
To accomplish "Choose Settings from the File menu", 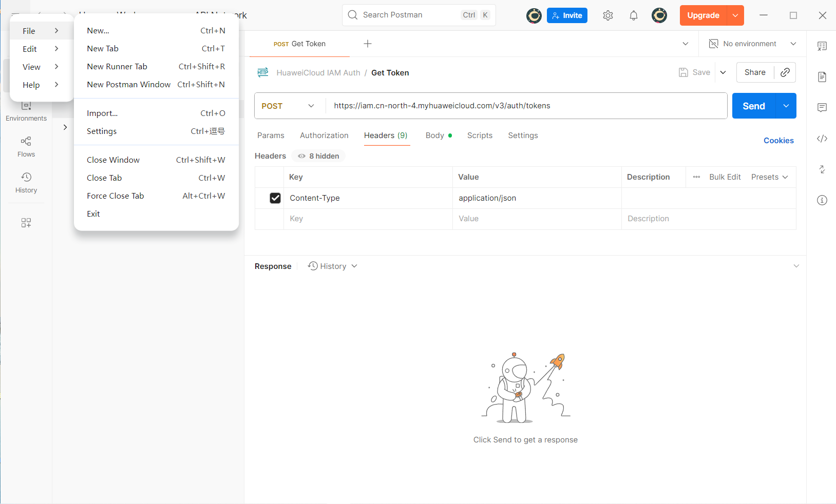I will [156, 131].
